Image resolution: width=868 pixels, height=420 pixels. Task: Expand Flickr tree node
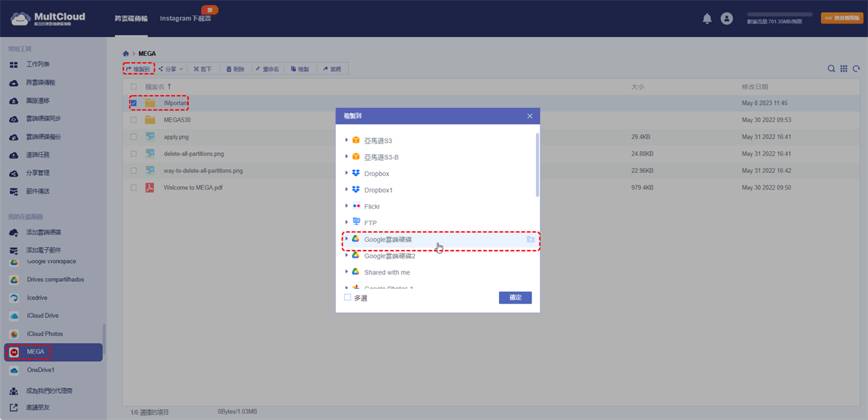coord(346,206)
